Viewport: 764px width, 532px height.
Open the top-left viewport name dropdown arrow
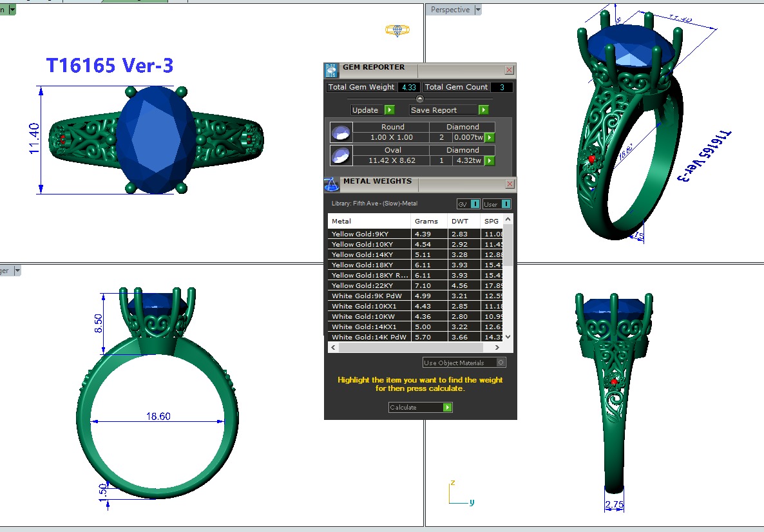[x=12, y=10]
